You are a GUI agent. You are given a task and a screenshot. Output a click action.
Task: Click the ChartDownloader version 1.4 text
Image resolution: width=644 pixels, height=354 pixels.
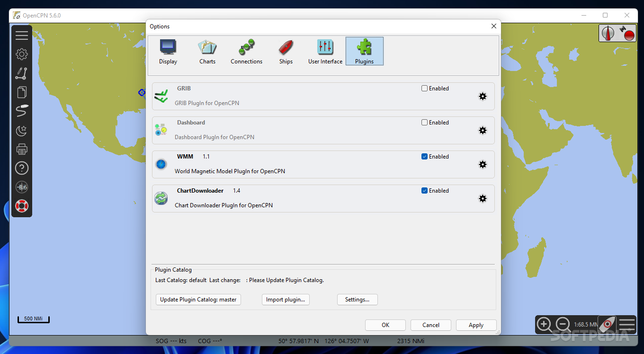237,191
